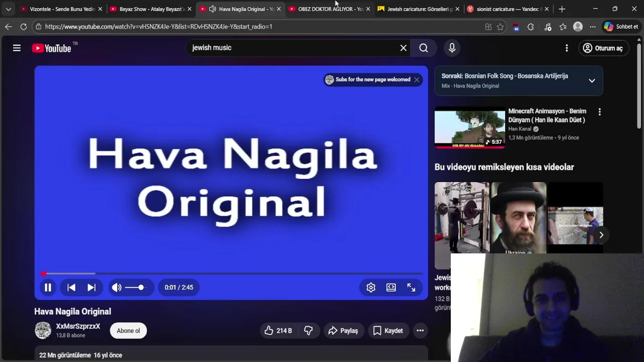Seek using the video progress bar
The width and height of the screenshot is (644, 362).
(x=231, y=274)
